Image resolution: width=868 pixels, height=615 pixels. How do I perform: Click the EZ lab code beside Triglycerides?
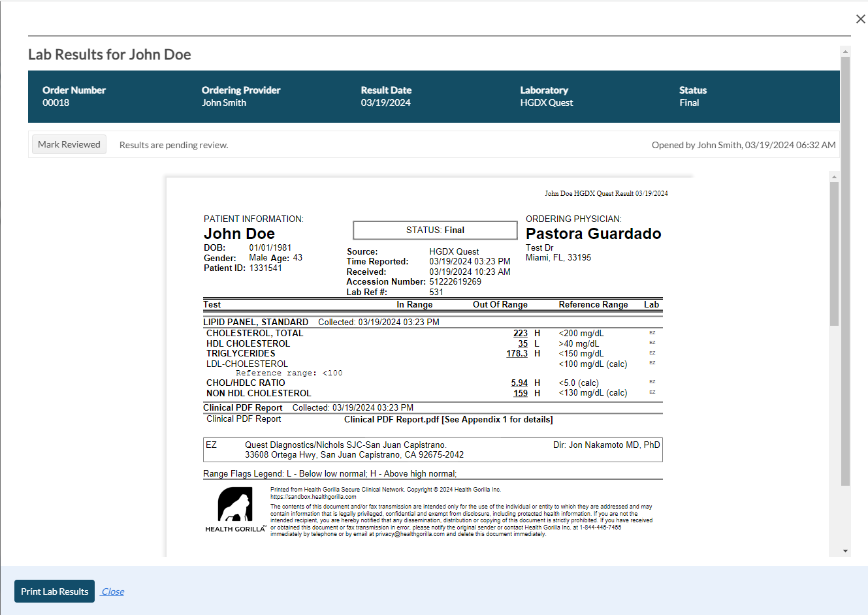(652, 353)
